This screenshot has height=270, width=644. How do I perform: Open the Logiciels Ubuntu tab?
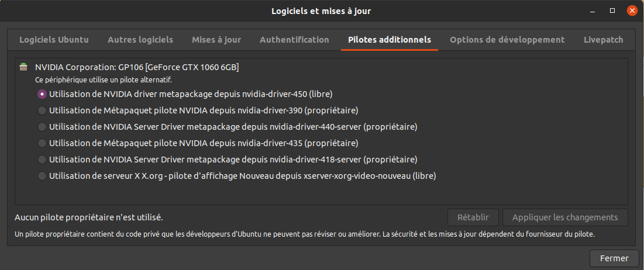click(54, 40)
